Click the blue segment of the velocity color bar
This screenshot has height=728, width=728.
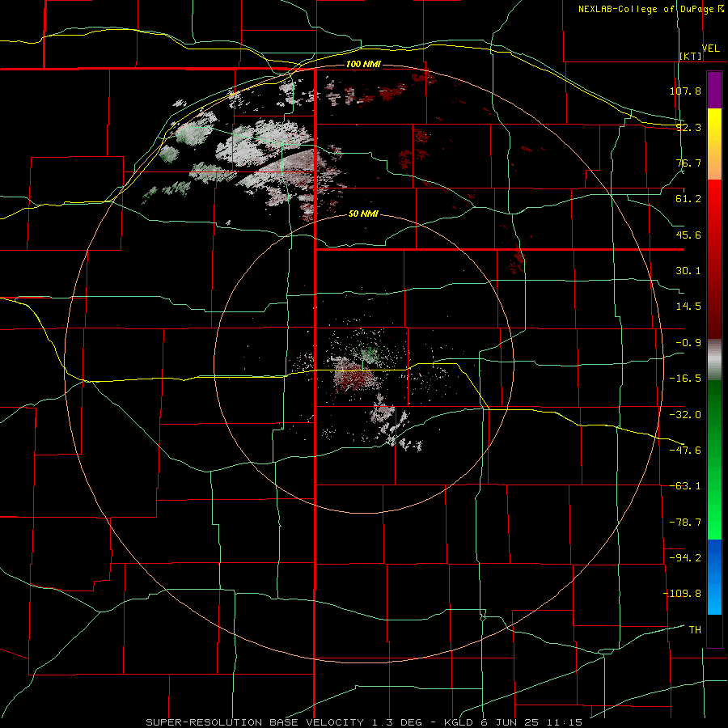tap(714, 577)
